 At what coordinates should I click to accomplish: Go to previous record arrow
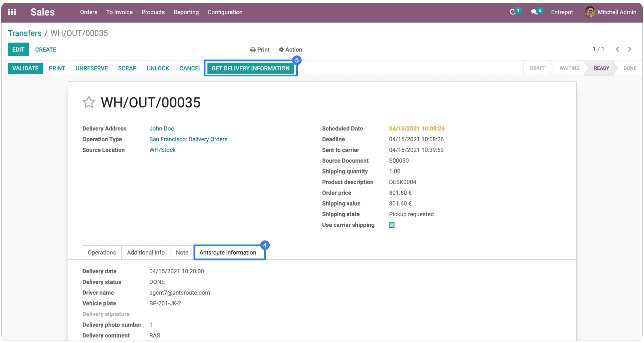point(617,49)
